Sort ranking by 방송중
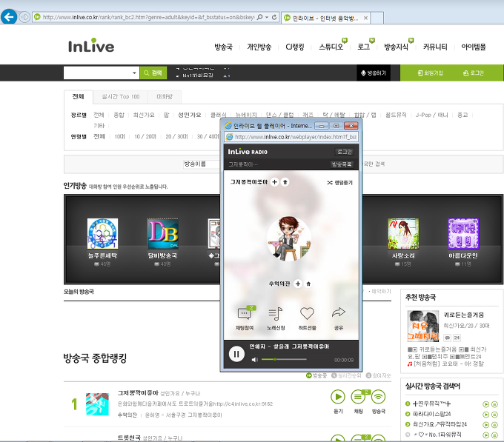The width and height of the screenshot is (504, 442). 316,375
